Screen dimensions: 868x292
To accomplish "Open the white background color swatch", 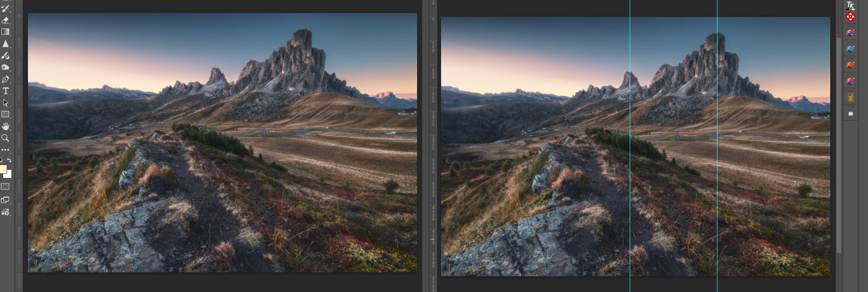I will (8, 175).
